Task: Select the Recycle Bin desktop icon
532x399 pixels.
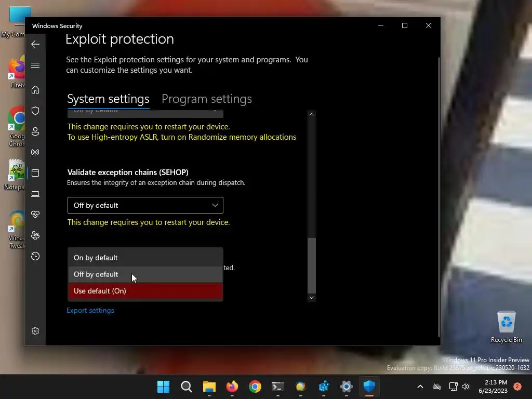Action: coord(506,327)
